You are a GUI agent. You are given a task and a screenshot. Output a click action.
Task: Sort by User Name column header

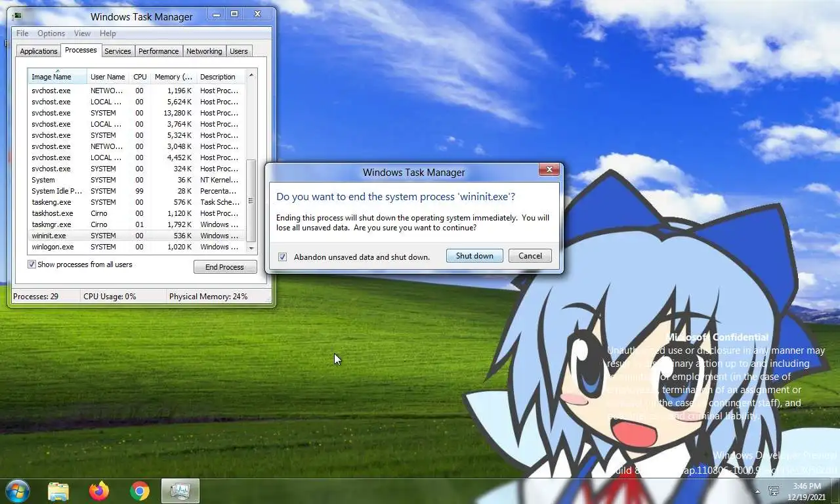(108, 77)
